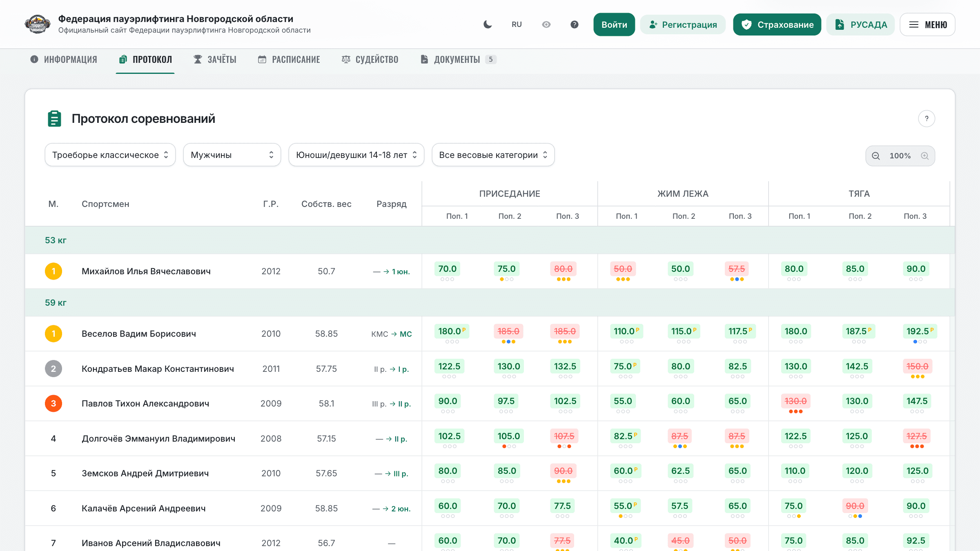Go to the Зачёты tab
Screen dimensions: 980x551
215,60
